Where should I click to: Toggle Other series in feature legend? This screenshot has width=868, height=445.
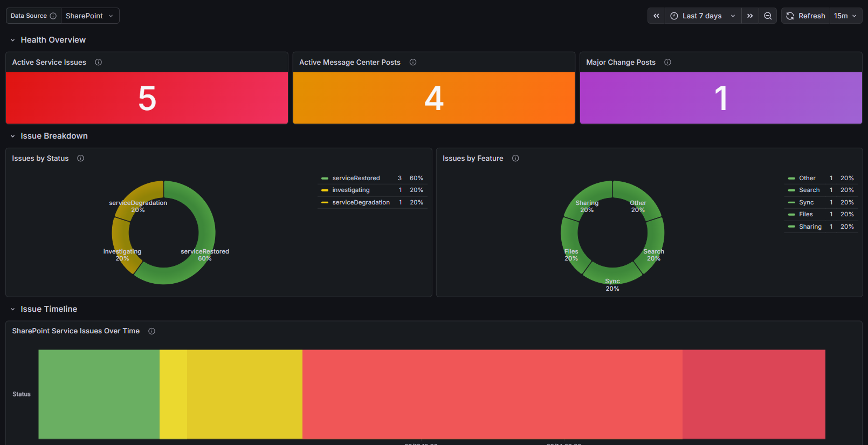pyautogui.click(x=807, y=178)
